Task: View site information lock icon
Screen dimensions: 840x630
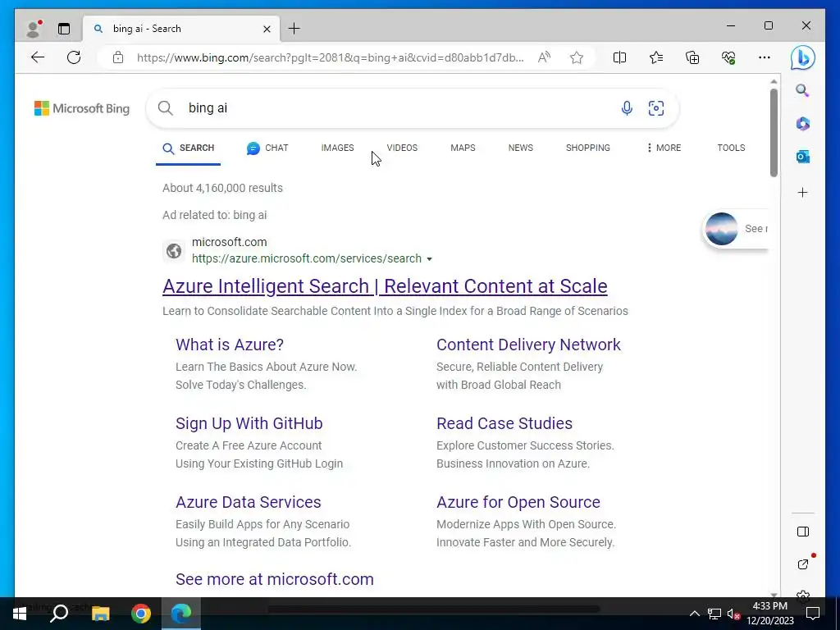Action: [x=118, y=57]
